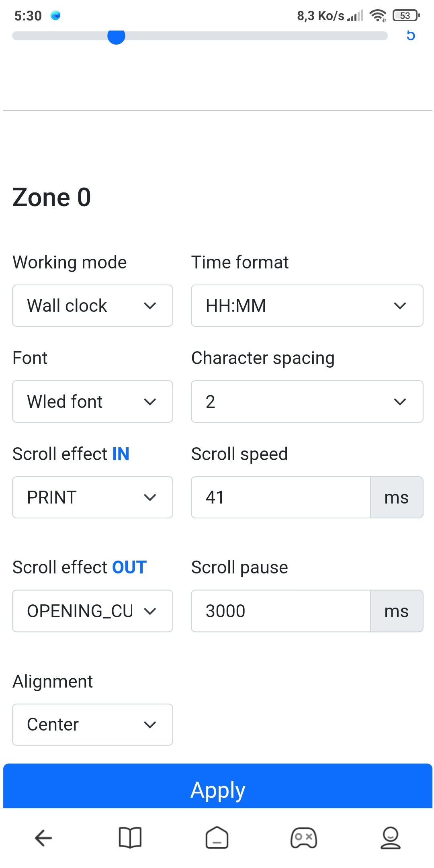Select the Scroll speed value field
Viewport: 434px width, 868px height.
[x=280, y=497]
